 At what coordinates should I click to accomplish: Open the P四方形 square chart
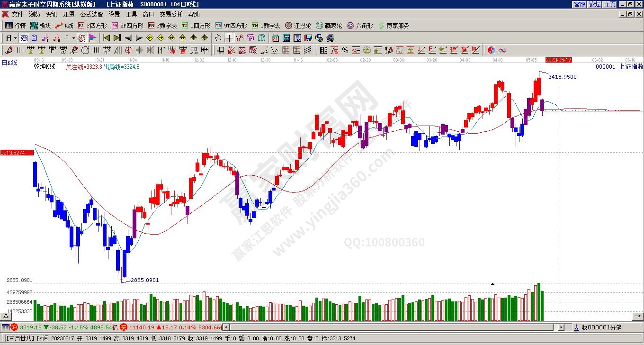92,26
